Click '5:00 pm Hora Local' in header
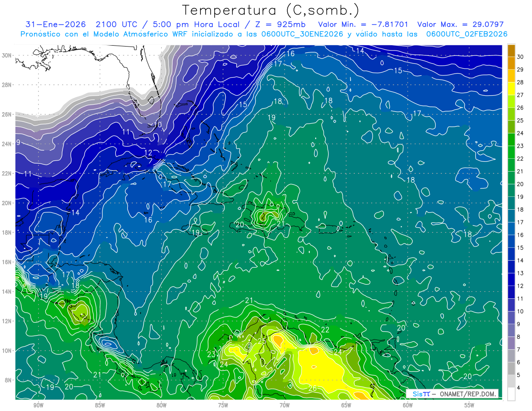Viewport: 532px width, 411px height. (197, 24)
